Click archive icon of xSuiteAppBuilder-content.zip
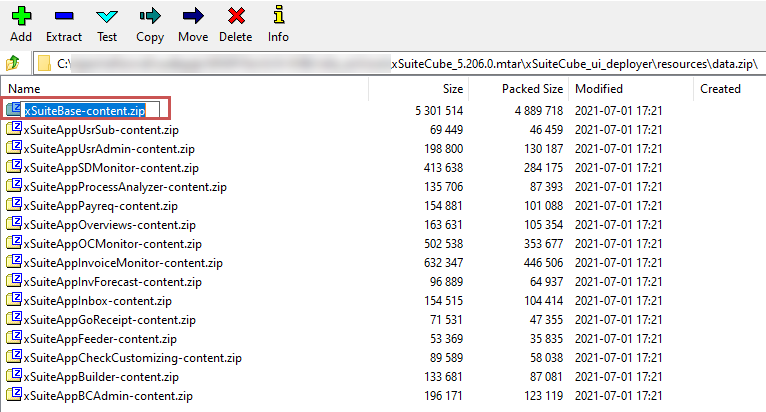766x412 pixels. pos(14,376)
